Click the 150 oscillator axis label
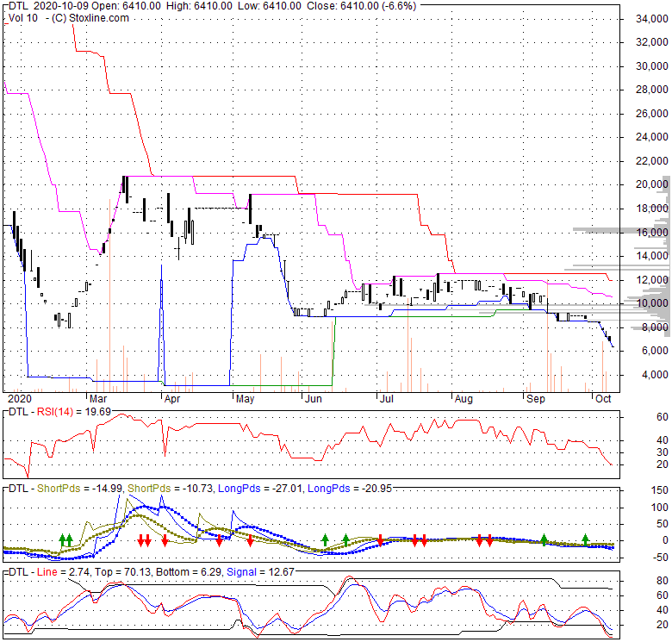672x642 pixels. tap(660, 490)
